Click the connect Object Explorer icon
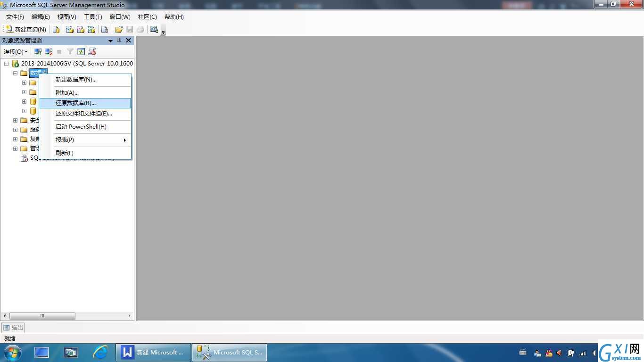This screenshot has width=644, height=362. pyautogui.click(x=38, y=51)
